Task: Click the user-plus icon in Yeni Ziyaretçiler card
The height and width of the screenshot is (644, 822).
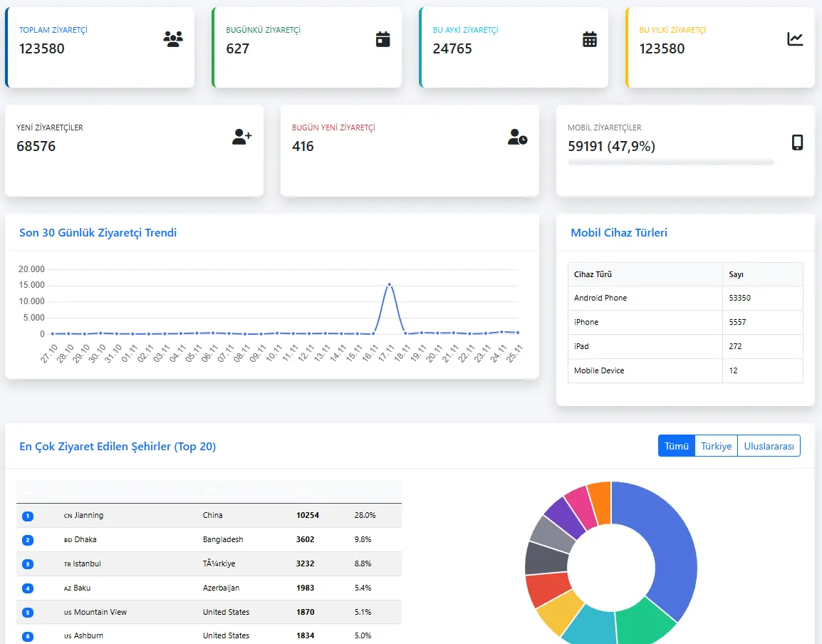Action: pyautogui.click(x=242, y=137)
